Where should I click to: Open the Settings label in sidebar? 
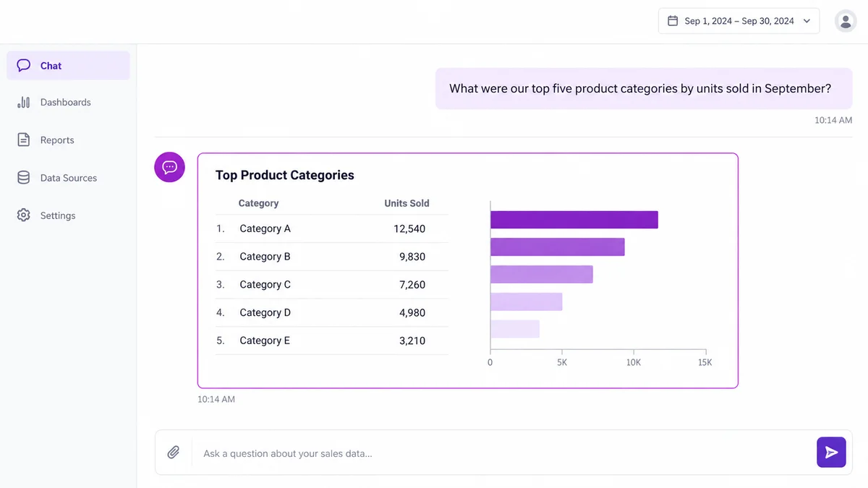click(58, 215)
